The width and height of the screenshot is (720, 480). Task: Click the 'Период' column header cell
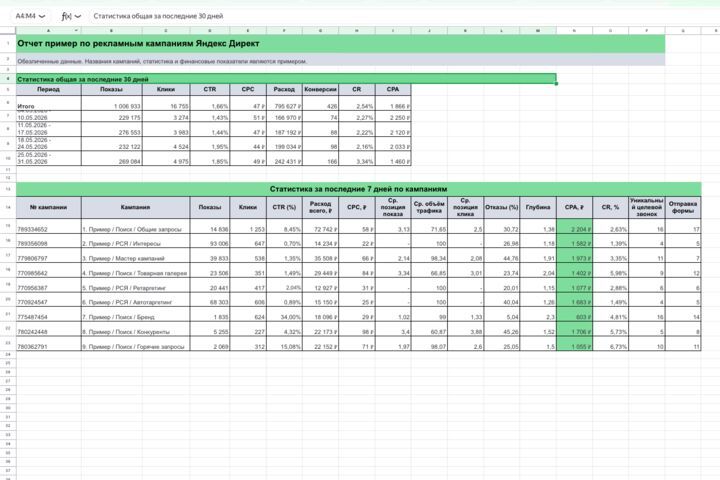(49, 90)
